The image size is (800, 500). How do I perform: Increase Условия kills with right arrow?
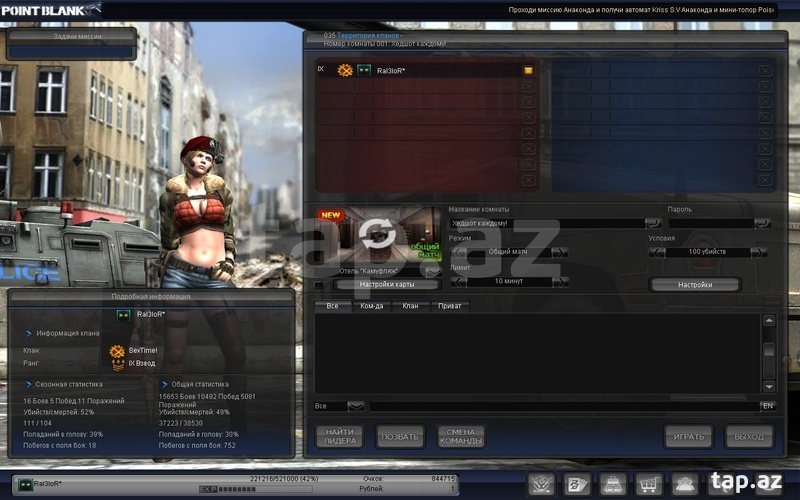[758, 252]
